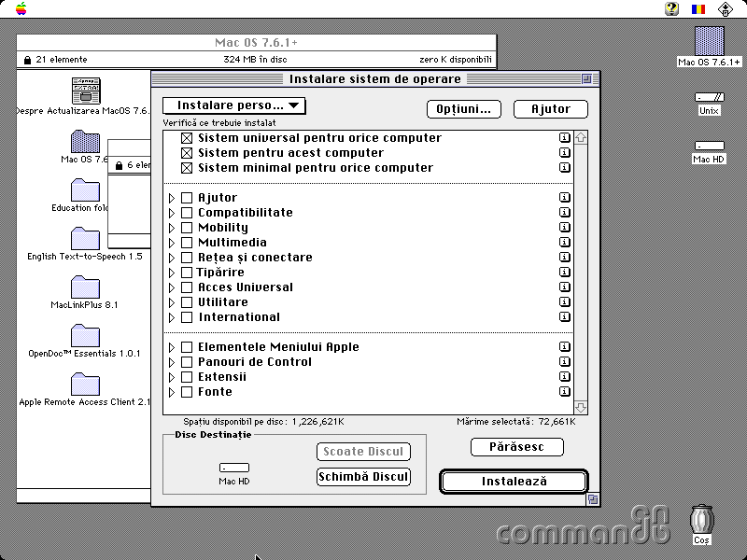Select the Mac OS 7.6 folder icon in Finder
Image resolution: width=747 pixels, height=560 pixels.
[85, 141]
